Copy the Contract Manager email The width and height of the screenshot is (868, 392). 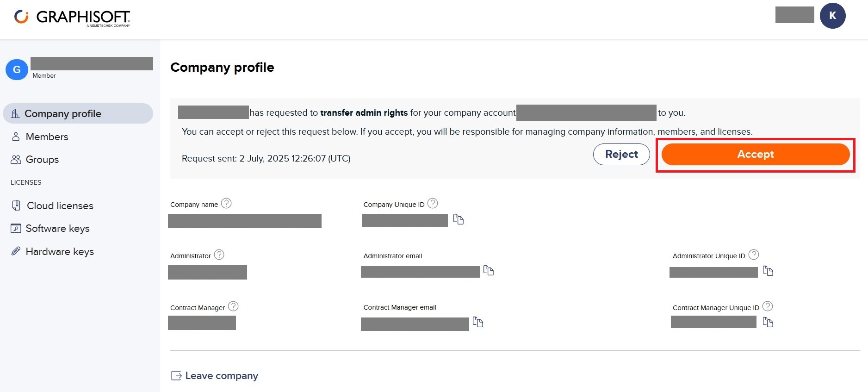(477, 322)
